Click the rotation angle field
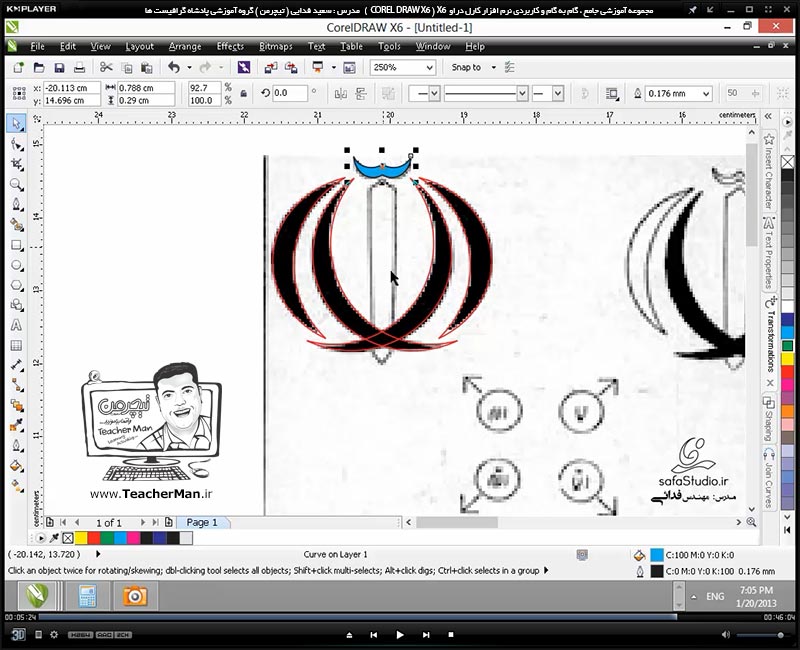This screenshot has height=650, width=800. click(290, 93)
